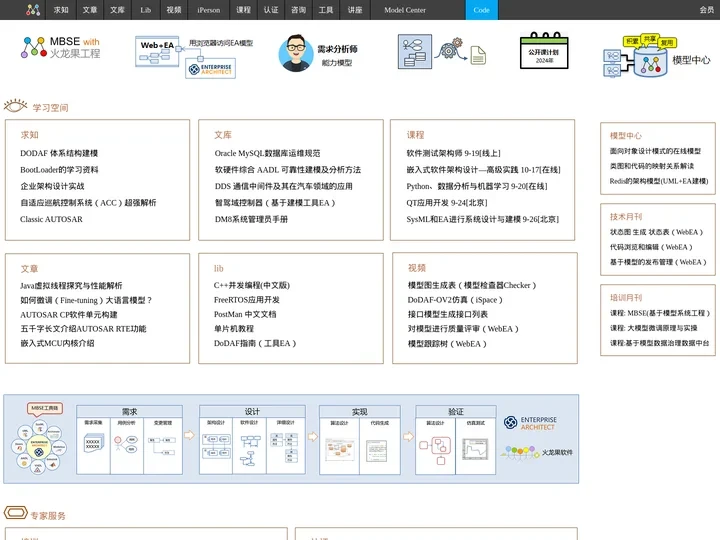Click the Enterprise Architect logo in the workflow banner

point(530,423)
